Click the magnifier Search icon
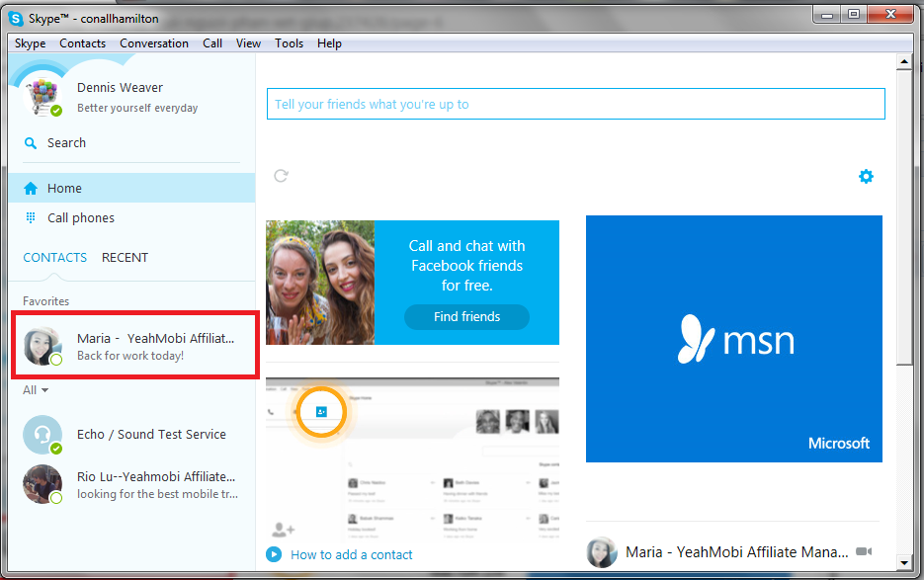Viewport: 924px width, 580px height. click(x=31, y=143)
